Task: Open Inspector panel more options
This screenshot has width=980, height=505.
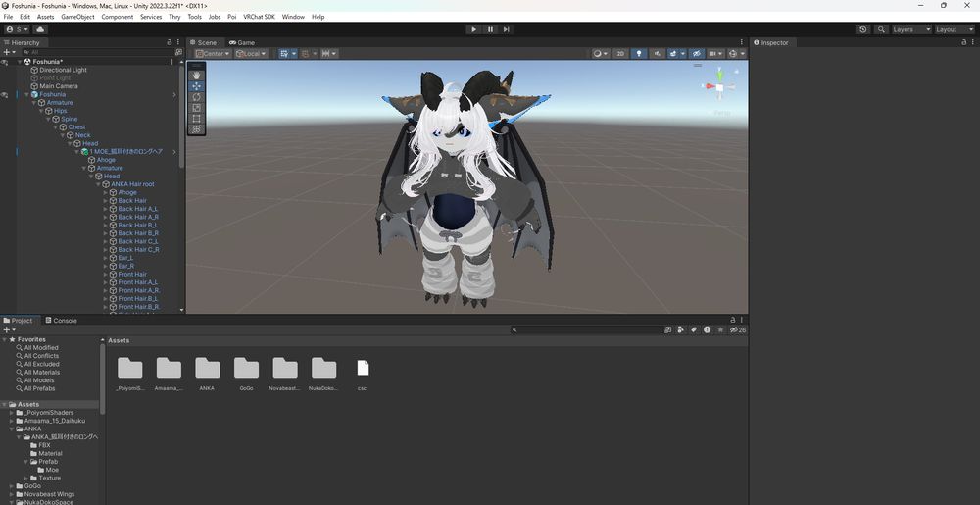Action: click(x=974, y=42)
